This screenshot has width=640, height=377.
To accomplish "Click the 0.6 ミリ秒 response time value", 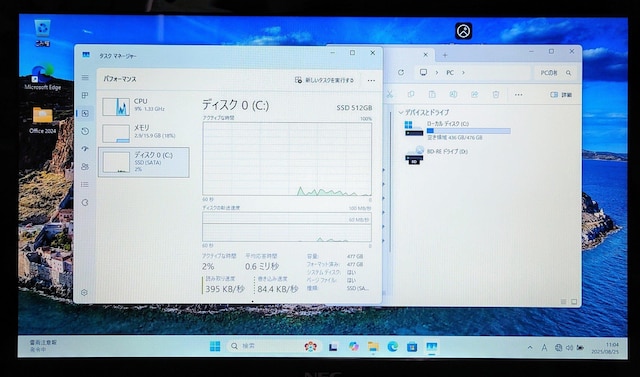I will [262, 266].
